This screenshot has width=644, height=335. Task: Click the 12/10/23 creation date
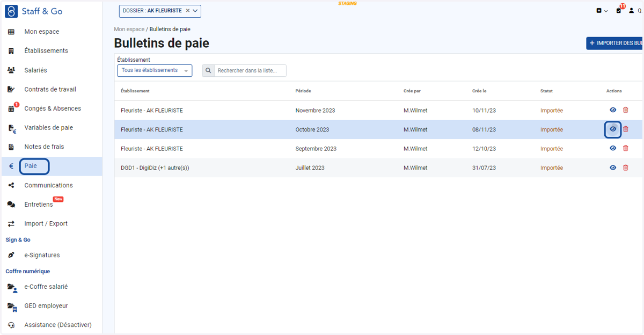click(x=484, y=149)
